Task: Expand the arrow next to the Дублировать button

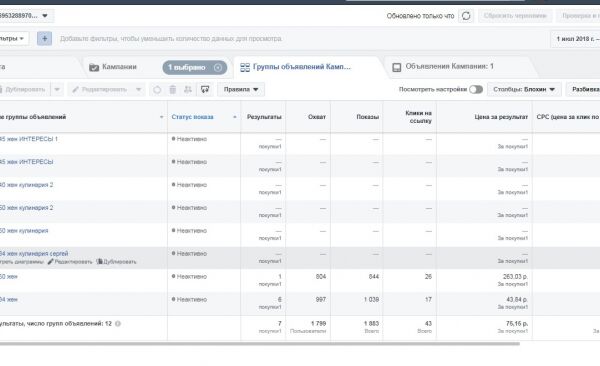Action: 57,90
